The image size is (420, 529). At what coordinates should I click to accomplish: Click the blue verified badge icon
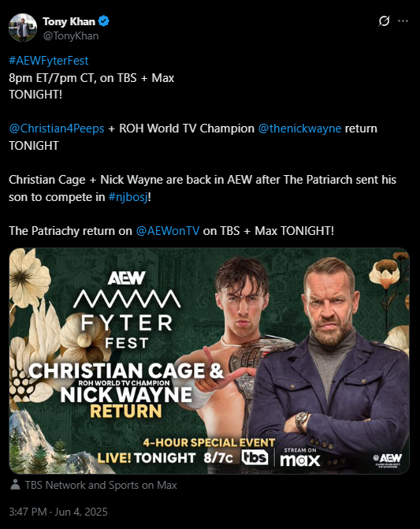click(103, 21)
